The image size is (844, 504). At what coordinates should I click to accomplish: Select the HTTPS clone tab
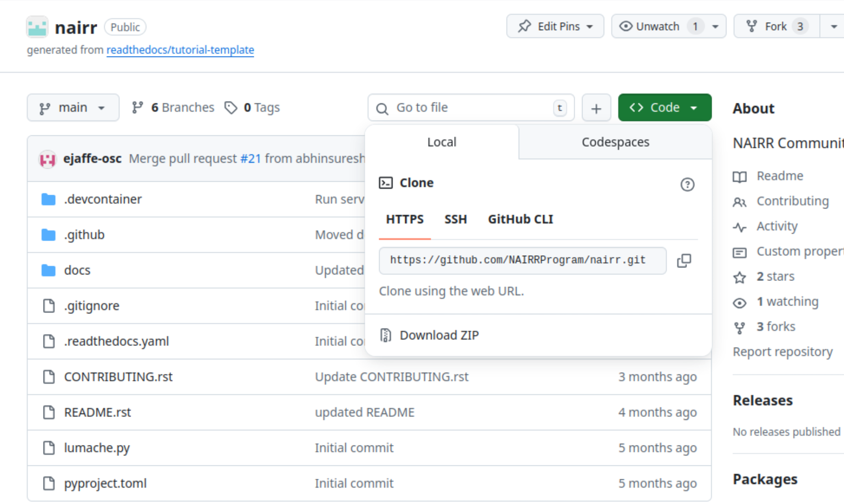pos(405,219)
